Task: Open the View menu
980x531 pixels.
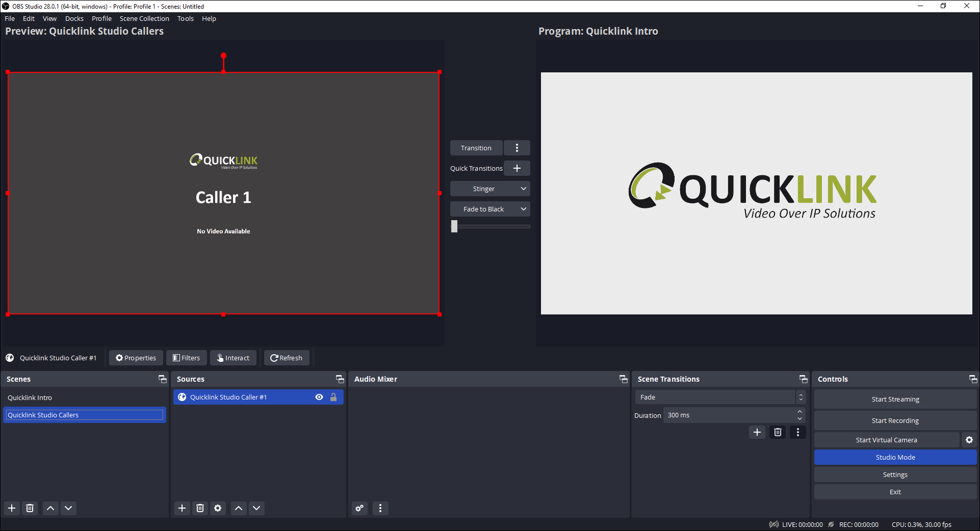Action: [49, 18]
